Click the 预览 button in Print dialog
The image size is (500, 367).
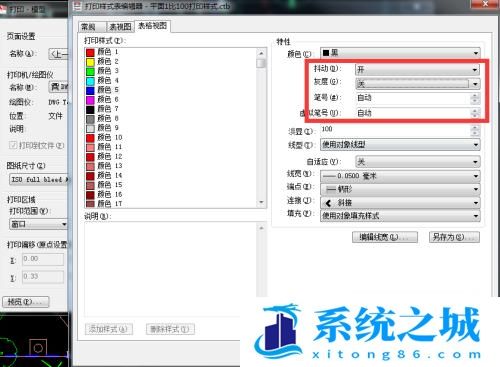[26, 302]
